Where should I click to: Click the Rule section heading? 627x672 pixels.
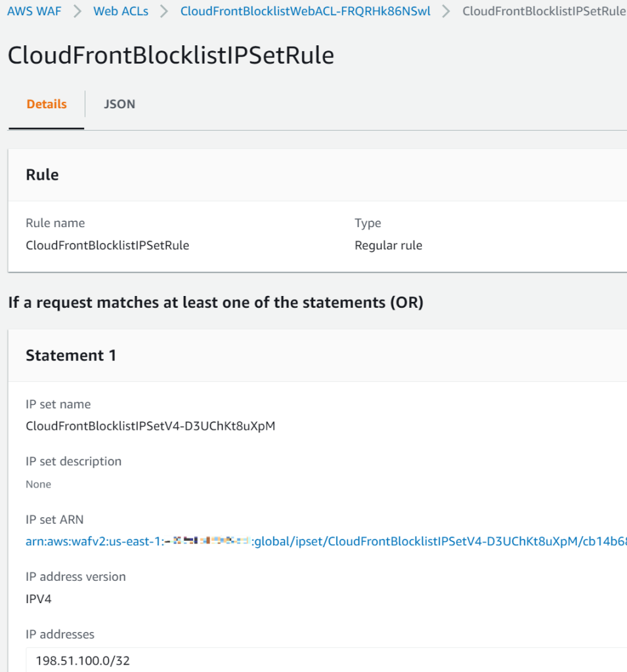(x=42, y=175)
